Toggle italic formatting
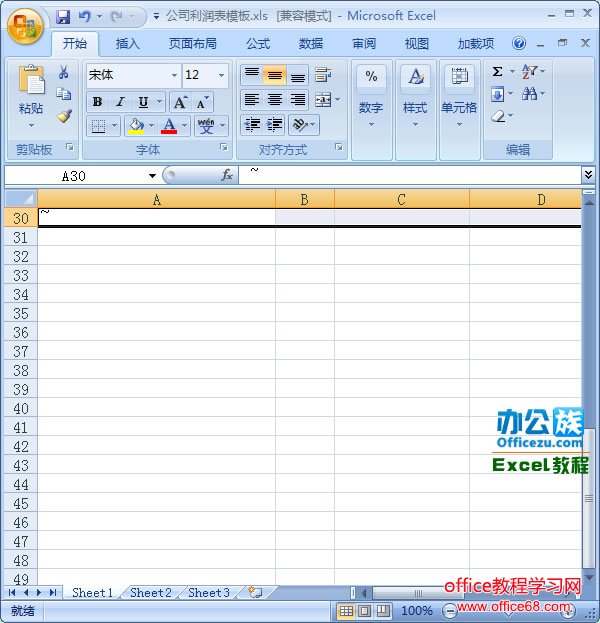 (120, 102)
